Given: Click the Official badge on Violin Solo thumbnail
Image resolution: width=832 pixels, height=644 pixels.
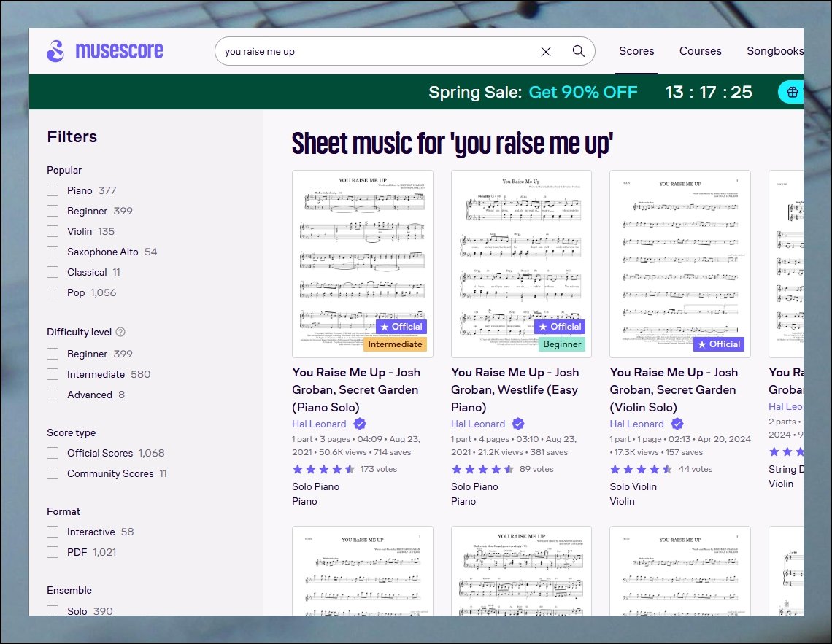Looking at the screenshot, I should 718,344.
